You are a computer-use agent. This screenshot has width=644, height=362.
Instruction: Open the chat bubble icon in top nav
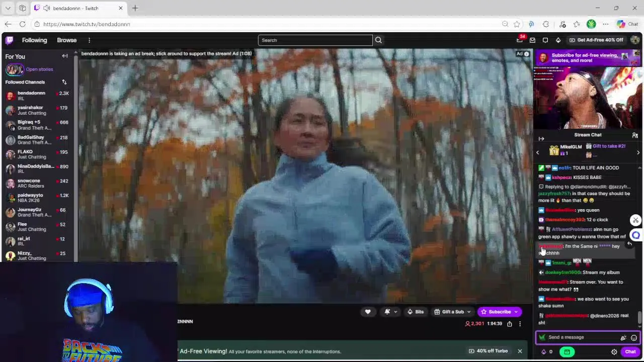[x=545, y=40]
